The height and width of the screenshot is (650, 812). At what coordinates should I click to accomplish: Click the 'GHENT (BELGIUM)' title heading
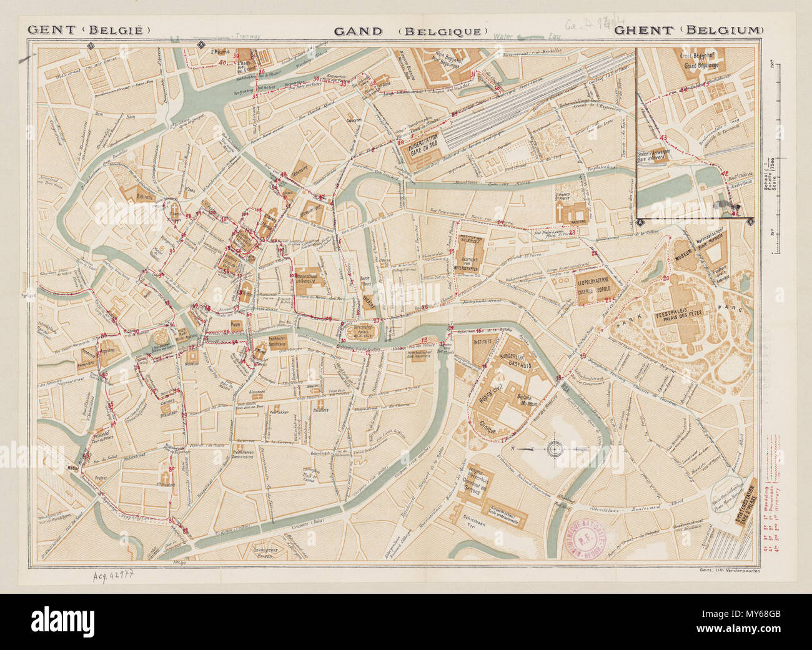coord(690,30)
